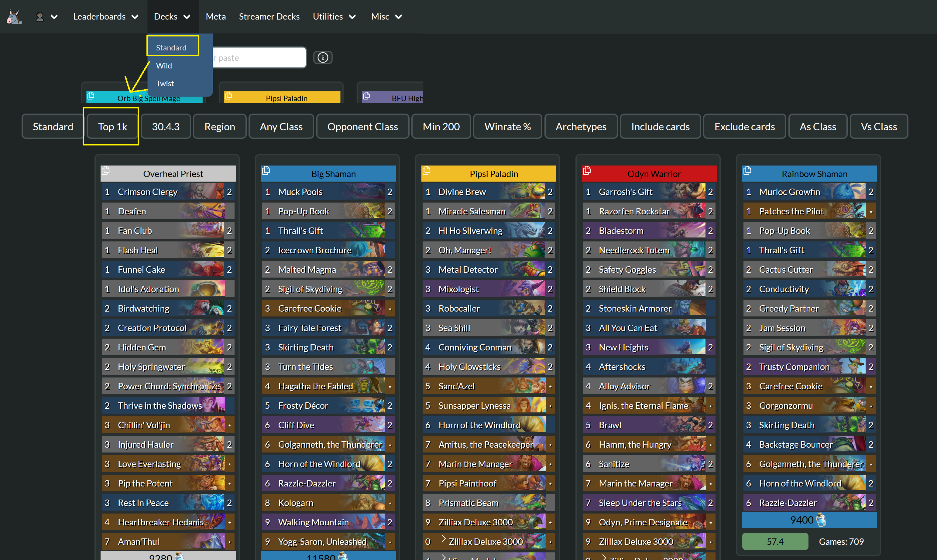Click the info icon beside paste field
This screenshot has height=560, width=937.
click(x=323, y=57)
